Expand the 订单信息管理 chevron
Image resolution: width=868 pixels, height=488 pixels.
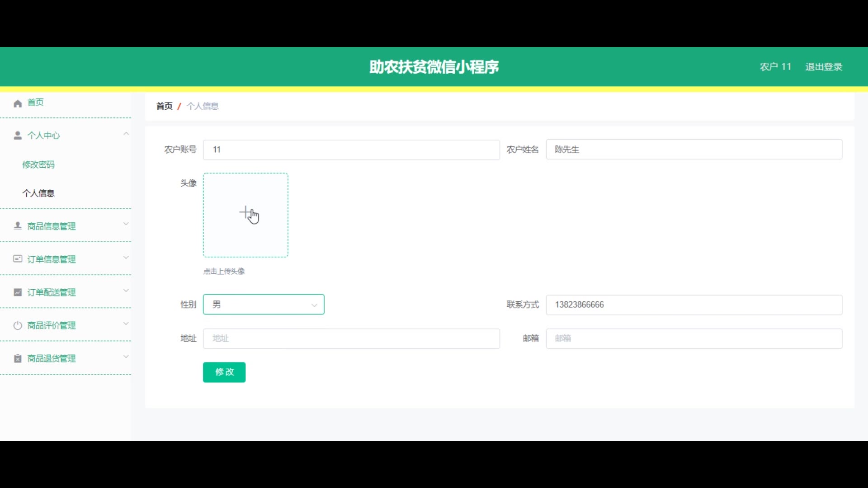(x=126, y=258)
